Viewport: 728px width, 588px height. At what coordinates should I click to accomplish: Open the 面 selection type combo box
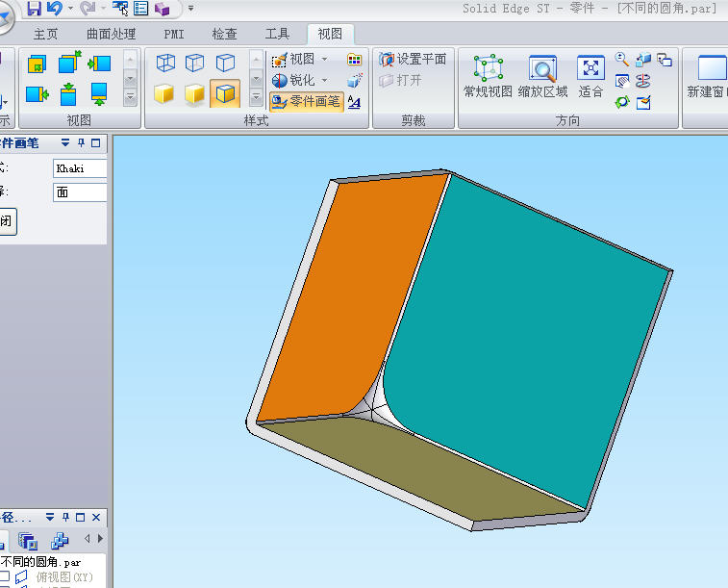coord(80,192)
